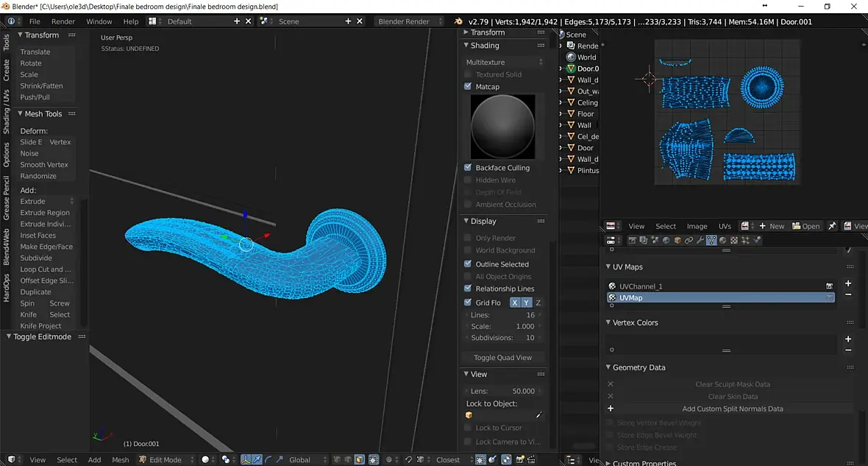Click the Blender logo icon in header
Screen dimensions: 868x466
point(458,21)
